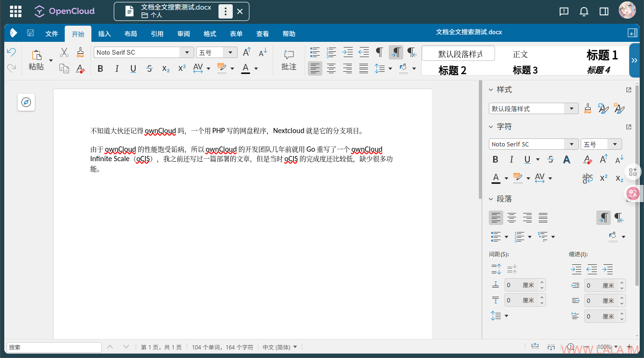644x358 pixels.
Task: Toggle Bold in the ribbon toolbar
Action: 100,68
